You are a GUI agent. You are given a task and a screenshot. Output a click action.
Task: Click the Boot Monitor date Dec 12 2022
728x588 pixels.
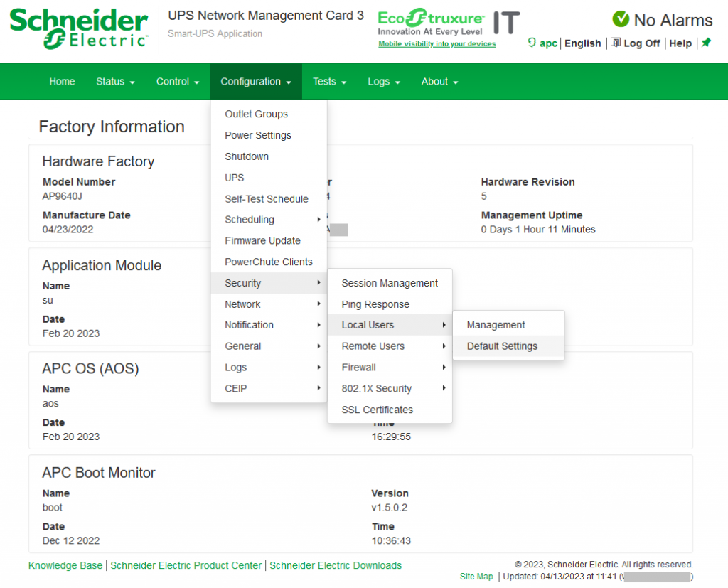71,540
